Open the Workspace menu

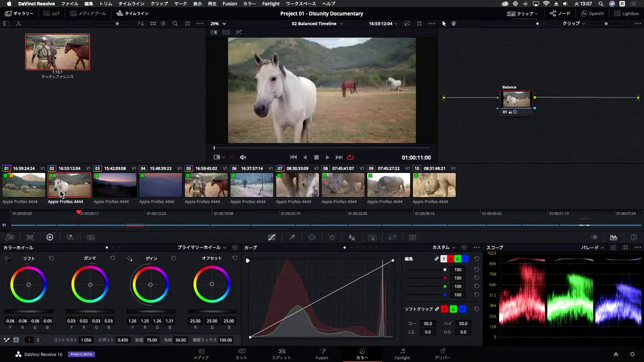point(301,4)
